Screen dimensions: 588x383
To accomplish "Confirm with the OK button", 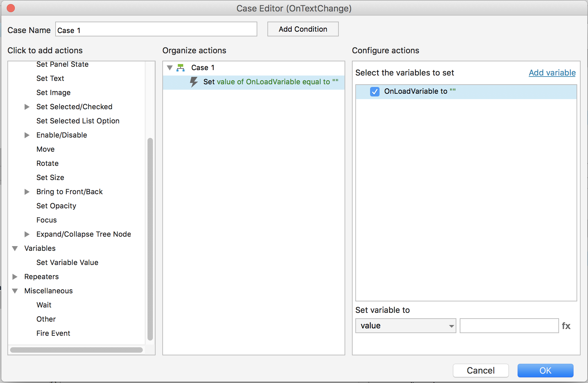I will (545, 371).
